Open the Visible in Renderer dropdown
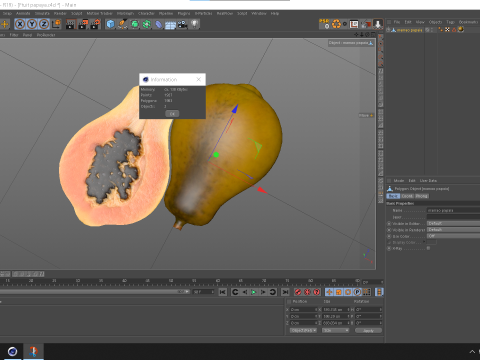 point(453,230)
